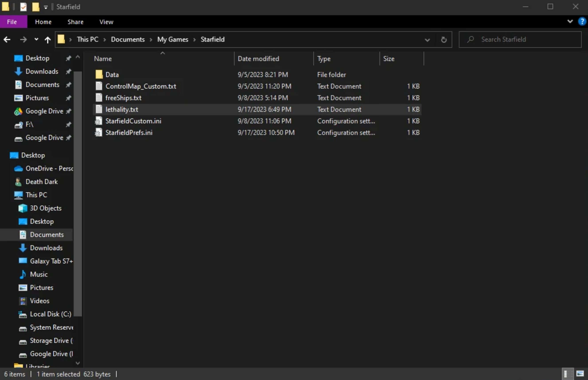The image size is (588, 380).
Task: Open the View ribbon tab
Action: click(106, 22)
